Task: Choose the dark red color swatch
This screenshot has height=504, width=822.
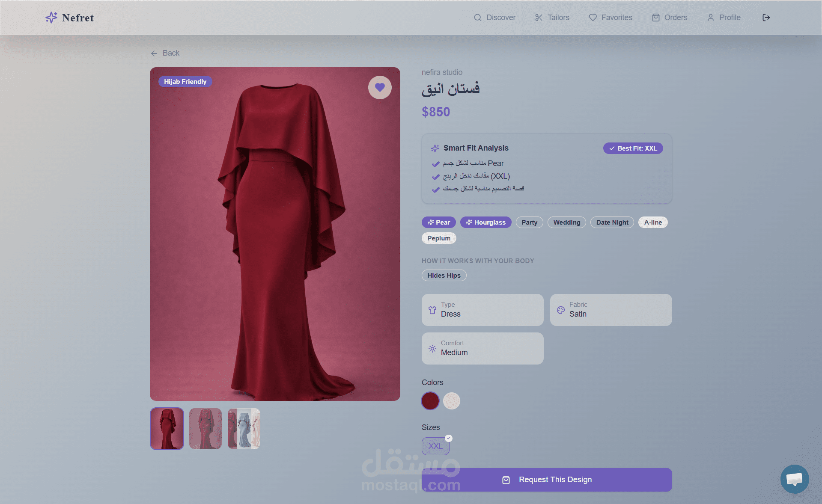Action: pos(430,401)
